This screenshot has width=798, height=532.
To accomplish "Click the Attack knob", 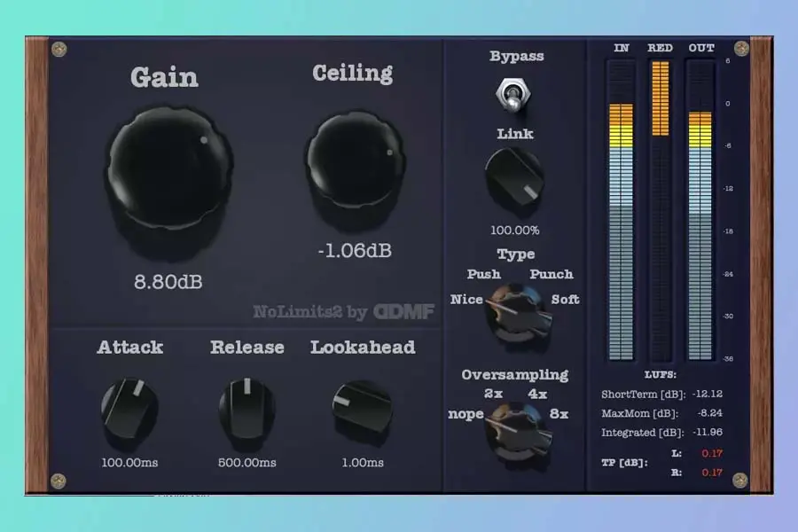I will click(129, 408).
